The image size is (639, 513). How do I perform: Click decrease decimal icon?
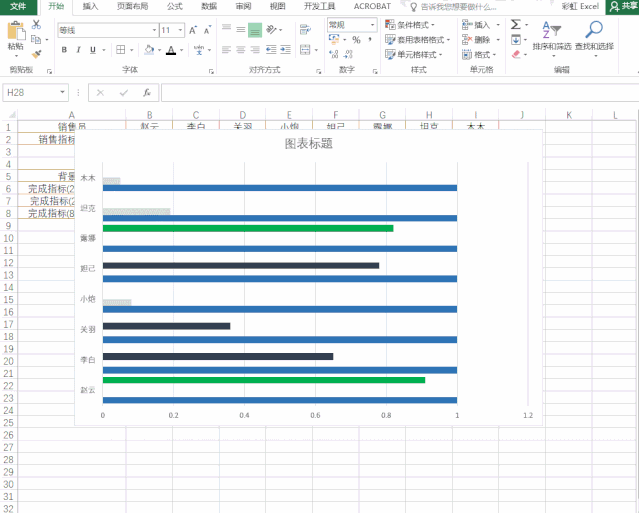click(348, 54)
